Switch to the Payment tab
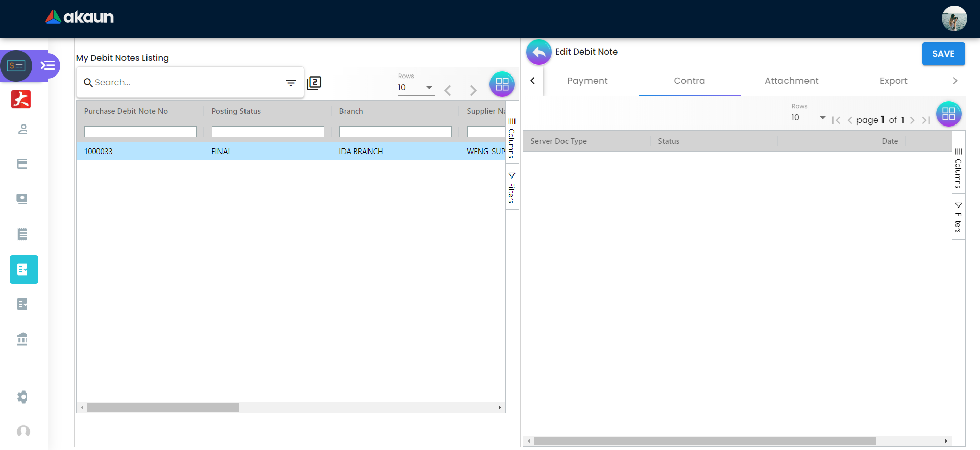Image resolution: width=980 pixels, height=450 pixels. tap(587, 81)
